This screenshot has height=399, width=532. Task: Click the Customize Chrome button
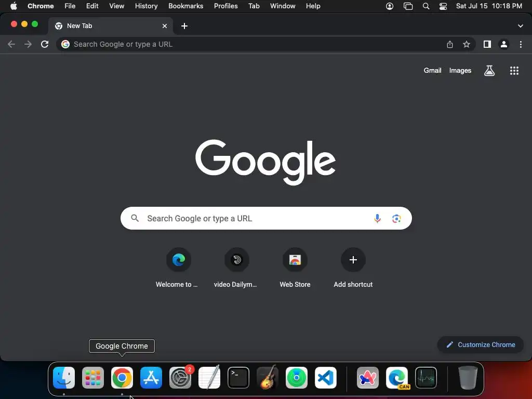481,345
